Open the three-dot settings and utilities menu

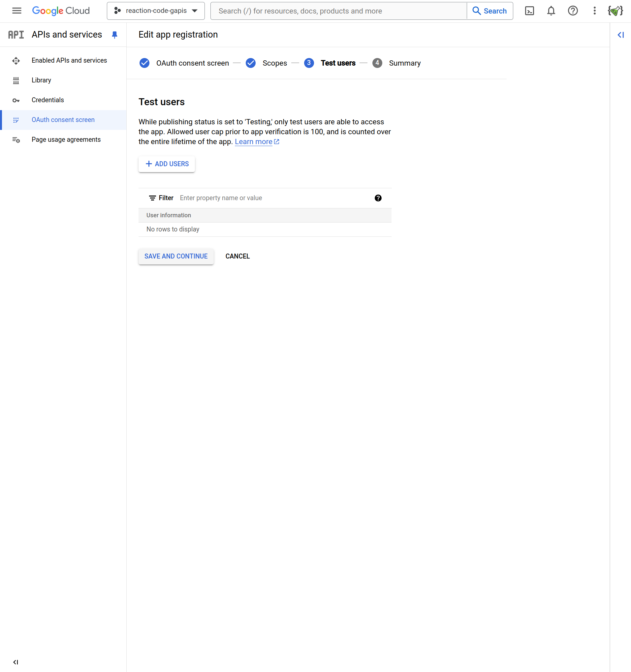click(x=594, y=11)
